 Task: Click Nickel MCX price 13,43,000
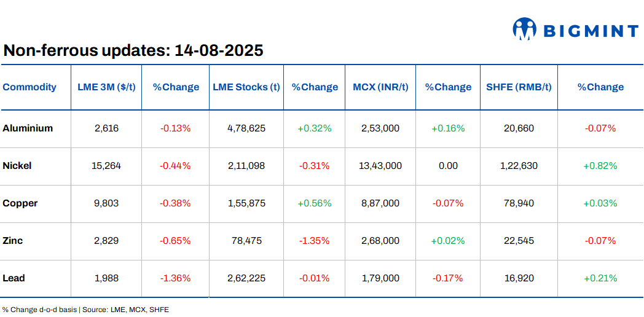380,166
